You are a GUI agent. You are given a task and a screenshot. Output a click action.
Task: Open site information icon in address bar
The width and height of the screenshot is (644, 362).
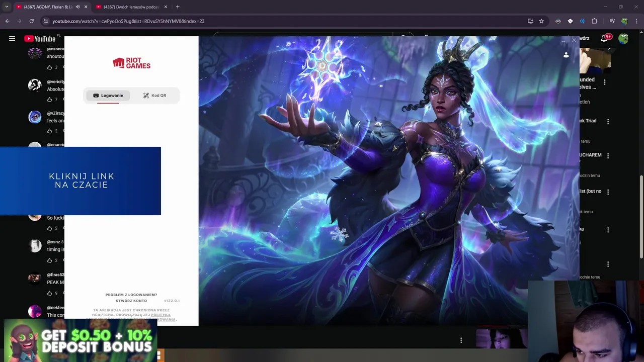(46, 21)
